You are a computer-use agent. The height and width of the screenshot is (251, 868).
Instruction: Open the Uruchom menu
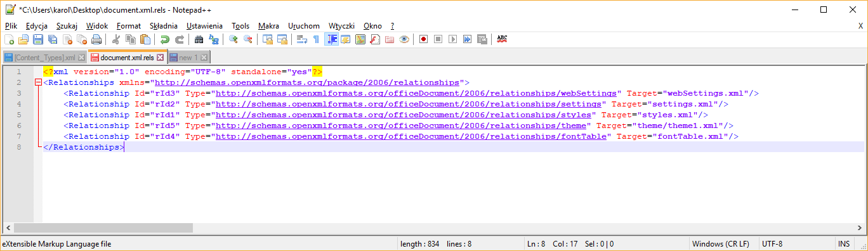(304, 26)
